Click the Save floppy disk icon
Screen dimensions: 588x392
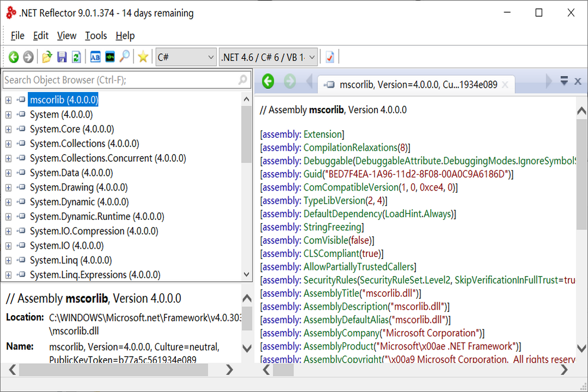[x=62, y=57]
